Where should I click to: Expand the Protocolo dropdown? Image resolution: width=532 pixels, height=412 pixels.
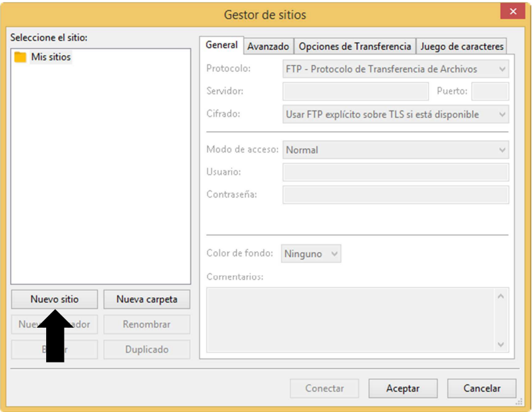tap(395, 69)
